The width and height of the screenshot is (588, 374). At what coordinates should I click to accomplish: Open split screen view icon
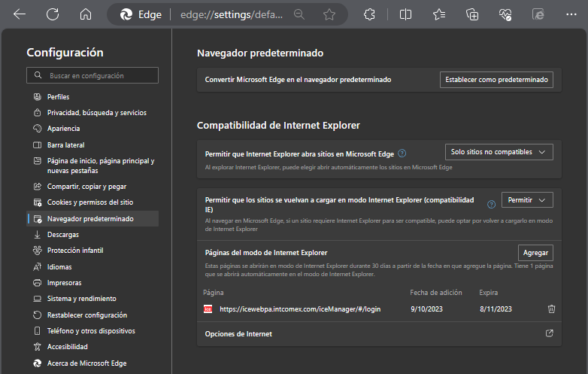point(405,14)
